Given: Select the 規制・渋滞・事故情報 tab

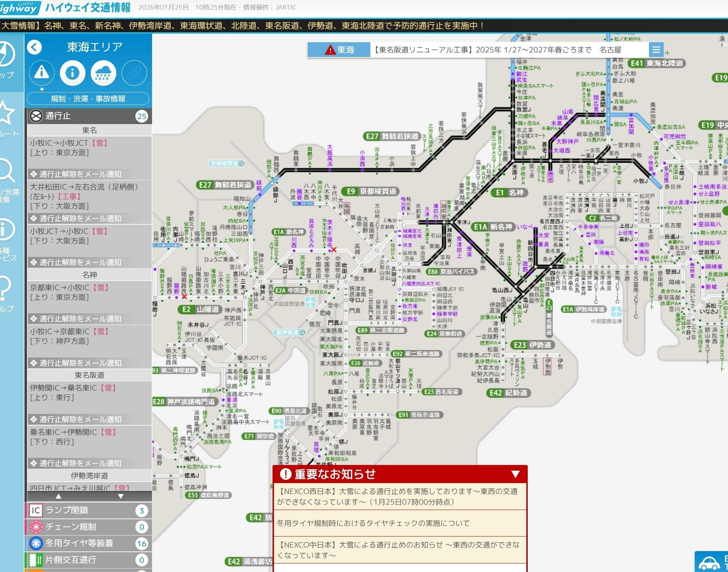Looking at the screenshot, I should click(x=88, y=99).
